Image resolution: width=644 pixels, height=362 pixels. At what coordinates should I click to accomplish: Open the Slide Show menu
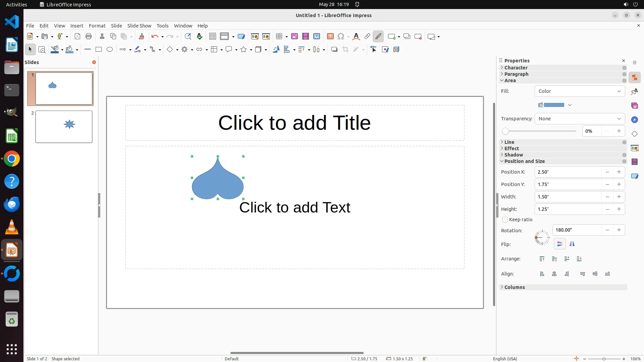(139, 26)
